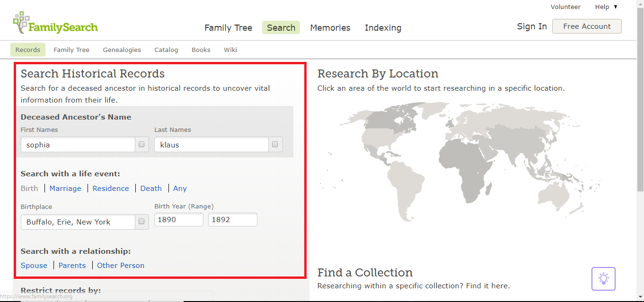Screen dimensions: 644x302
Task: Enable exact match for First Names
Action: tap(141, 144)
